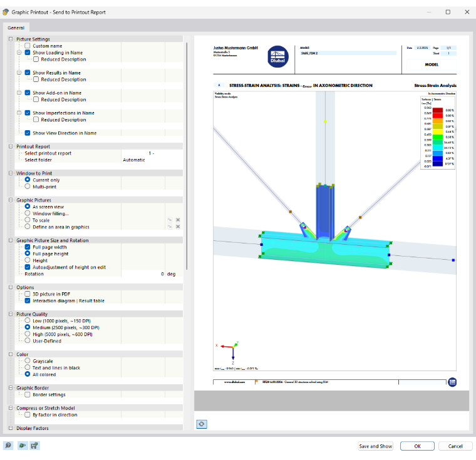Collapse Graphic Picture Size and Rotation section
476x460 pixels.
point(11,240)
